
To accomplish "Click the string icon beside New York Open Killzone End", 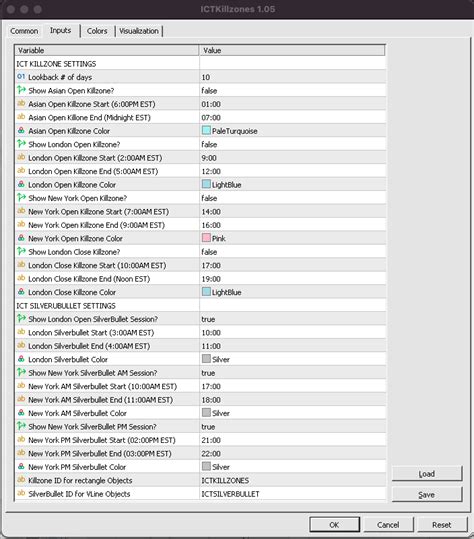I will (21, 224).
